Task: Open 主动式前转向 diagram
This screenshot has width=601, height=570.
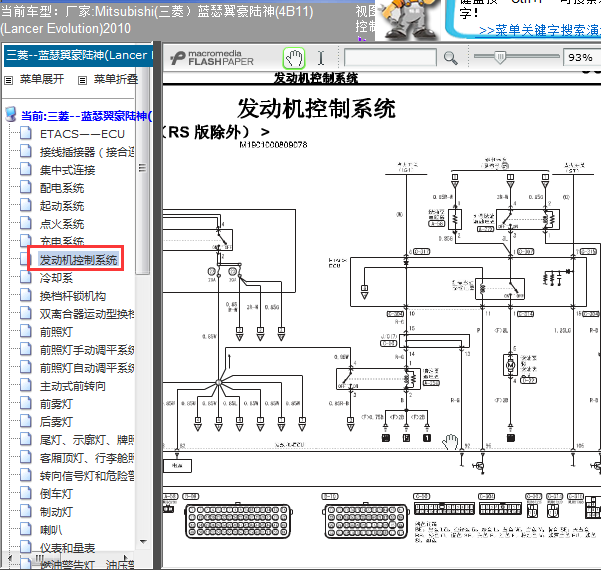Action: (73, 386)
